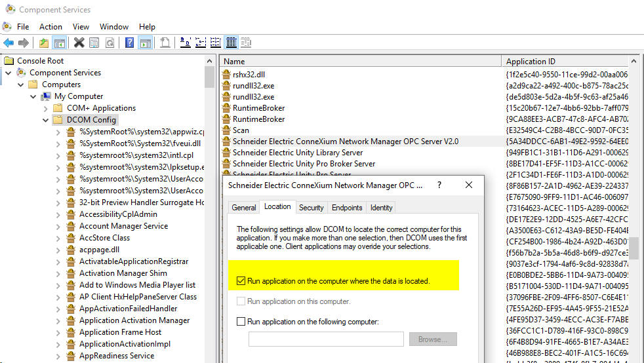Toggle the Show/Hide Console Tree icon
Viewport: 644px width, 363px height.
point(60,42)
